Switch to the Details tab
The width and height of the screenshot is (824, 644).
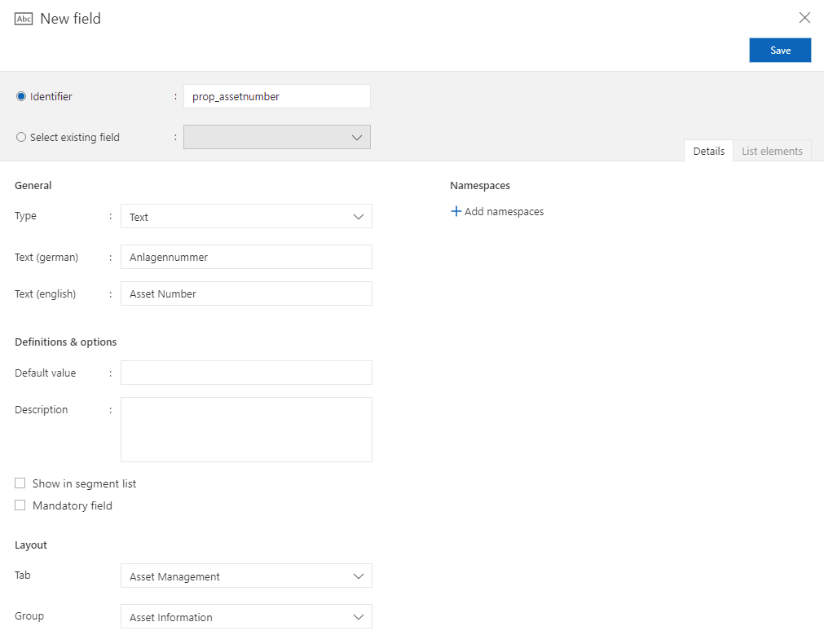coord(708,151)
